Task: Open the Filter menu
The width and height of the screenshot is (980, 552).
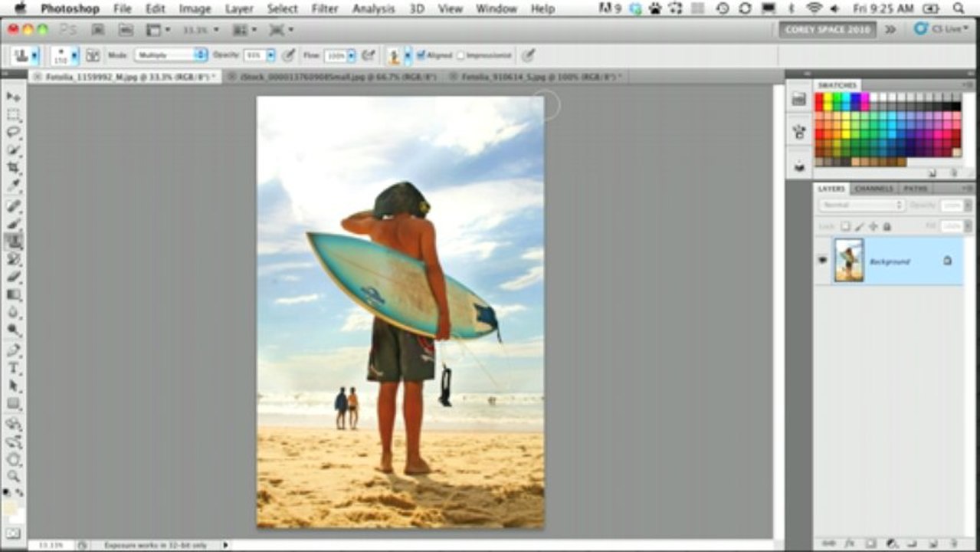Action: [x=325, y=9]
